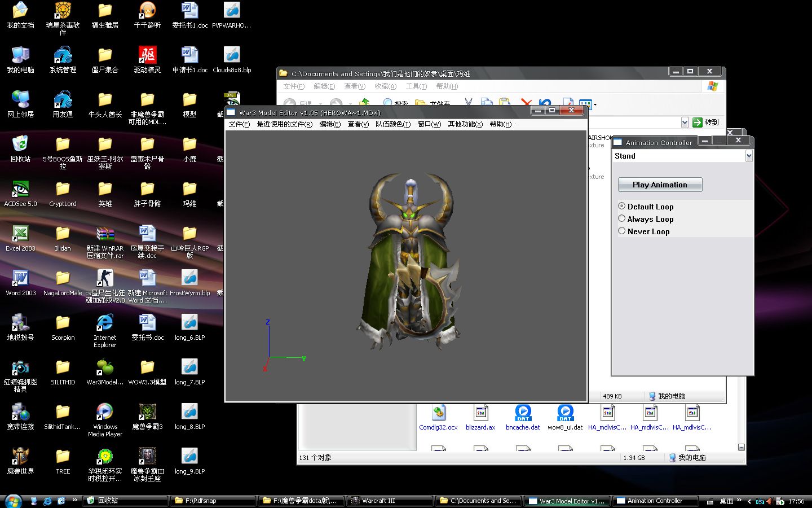Select the cs僵尸生化狂潮 desktop shortcut

(105, 286)
